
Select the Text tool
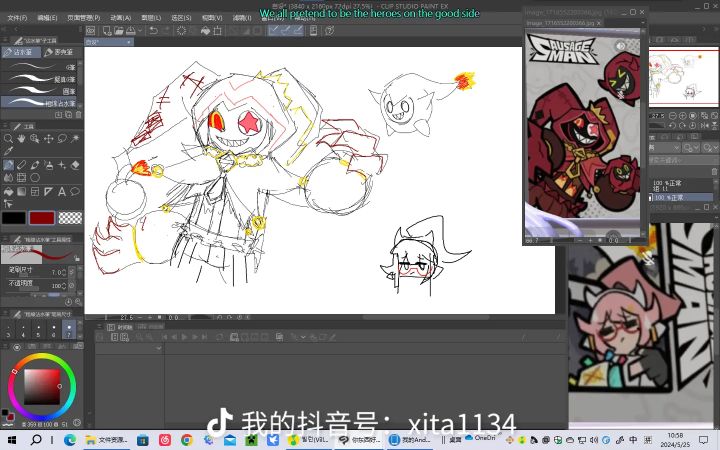pyautogui.click(x=62, y=191)
